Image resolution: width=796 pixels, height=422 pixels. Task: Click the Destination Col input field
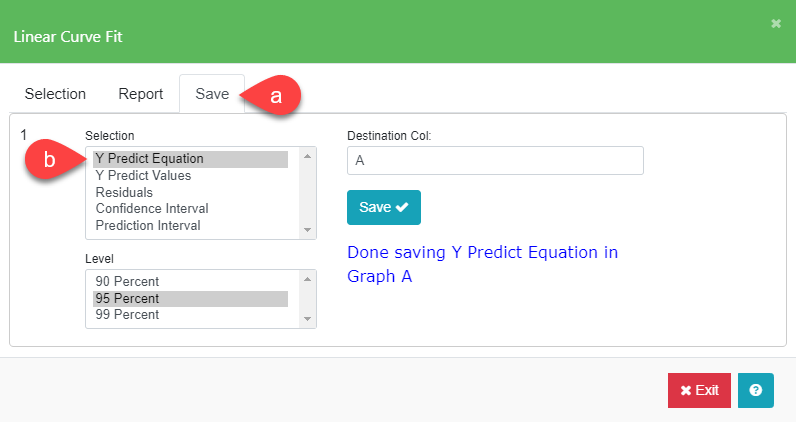(x=494, y=160)
